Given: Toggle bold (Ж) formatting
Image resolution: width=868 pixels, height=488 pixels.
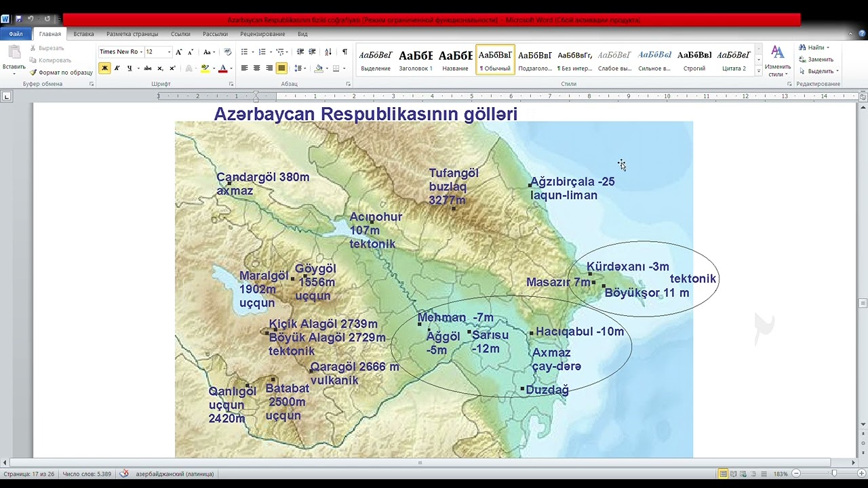Looking at the screenshot, I should click(x=104, y=68).
